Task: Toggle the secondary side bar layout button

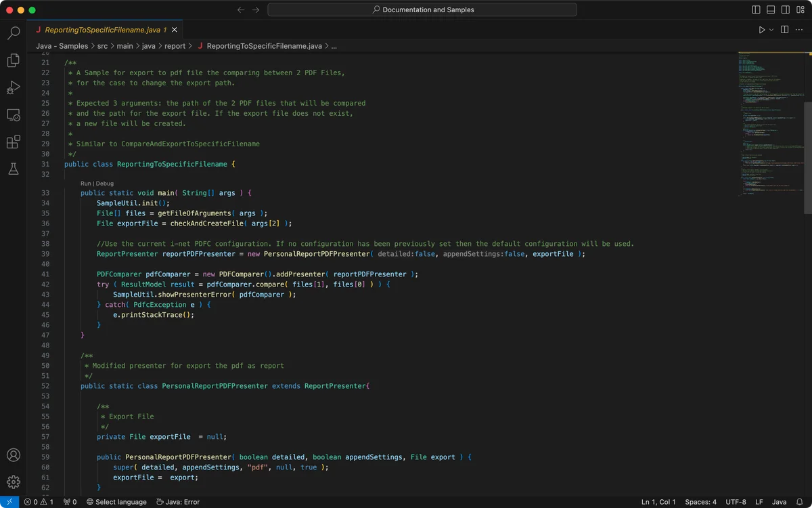Action: point(785,10)
